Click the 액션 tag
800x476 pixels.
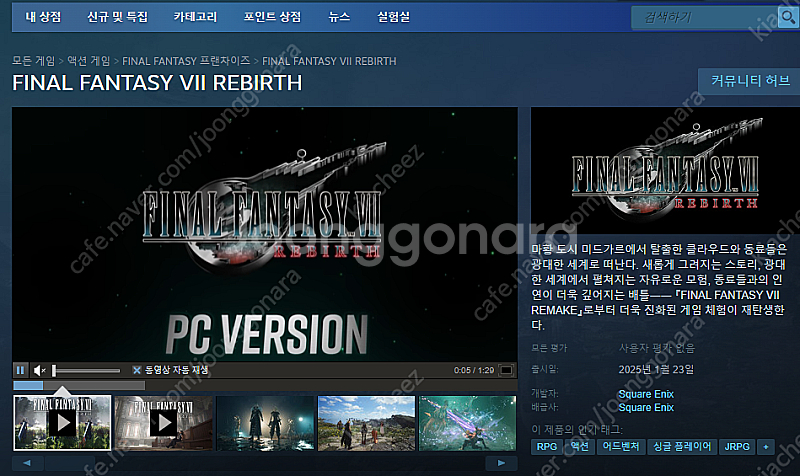[579, 446]
